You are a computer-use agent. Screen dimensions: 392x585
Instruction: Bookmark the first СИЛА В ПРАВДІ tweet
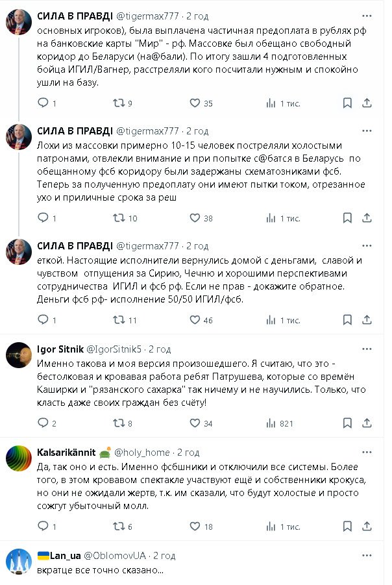point(348,103)
